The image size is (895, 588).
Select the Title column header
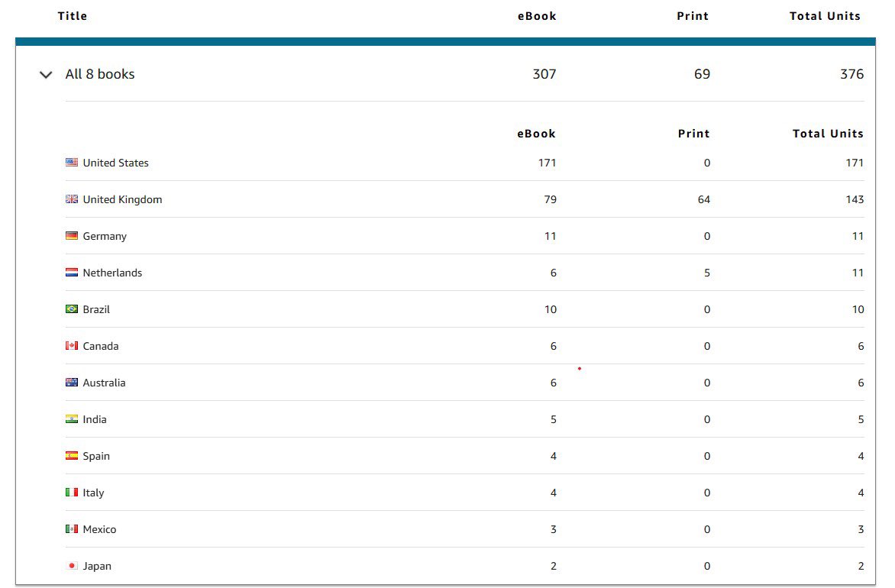click(x=73, y=16)
